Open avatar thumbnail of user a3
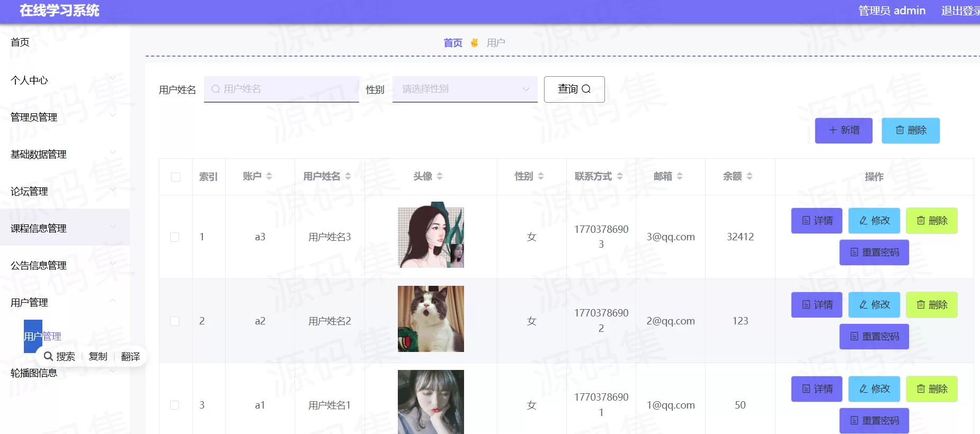 coord(431,234)
